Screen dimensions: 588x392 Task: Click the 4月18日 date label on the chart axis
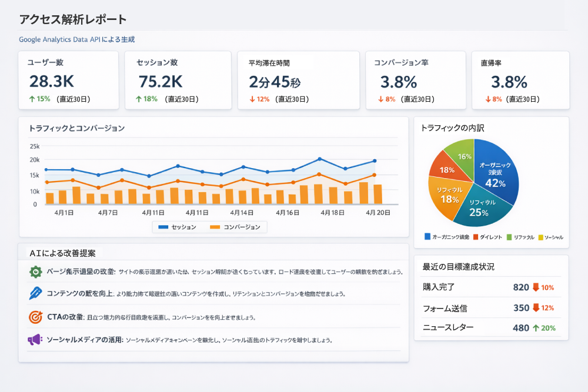coord(334,212)
